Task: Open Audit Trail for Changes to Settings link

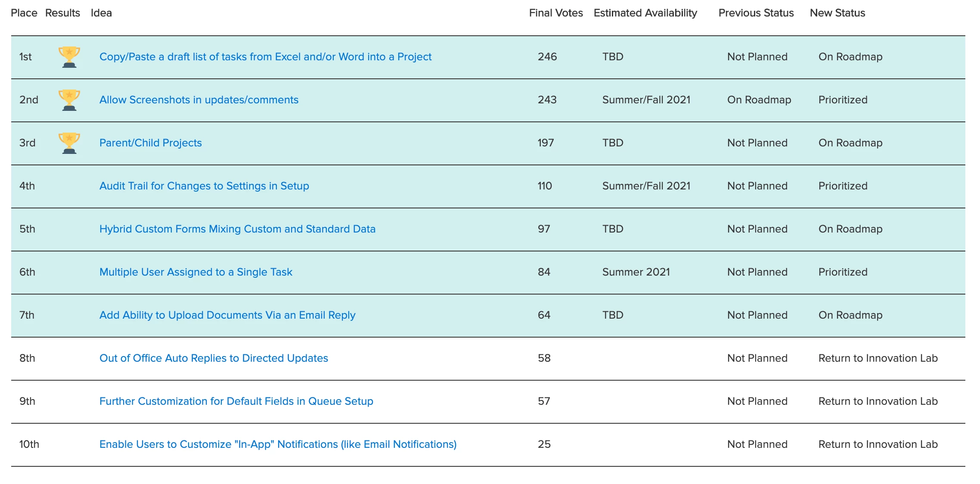Action: coord(204,186)
